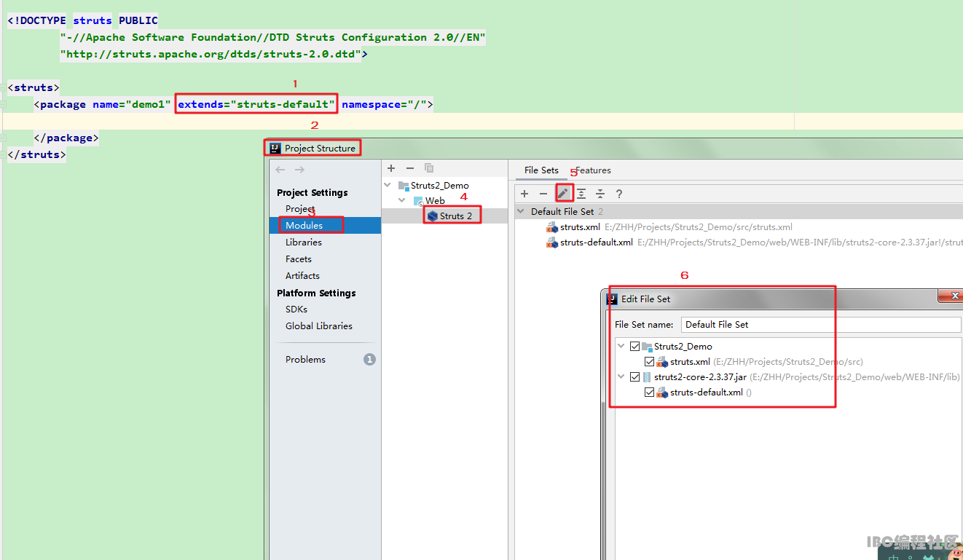Screen dimensions: 963x560
Task: Open SDKs under Platform Settings
Action: point(296,309)
